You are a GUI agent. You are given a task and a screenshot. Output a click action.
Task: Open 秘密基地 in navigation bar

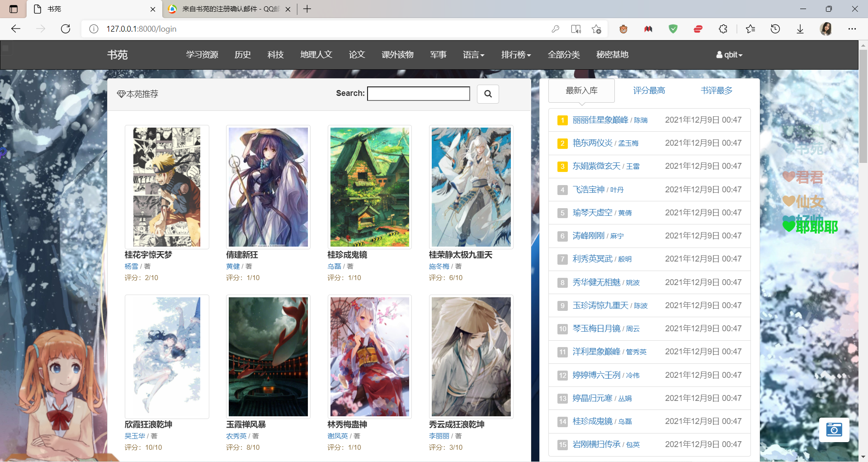point(612,55)
